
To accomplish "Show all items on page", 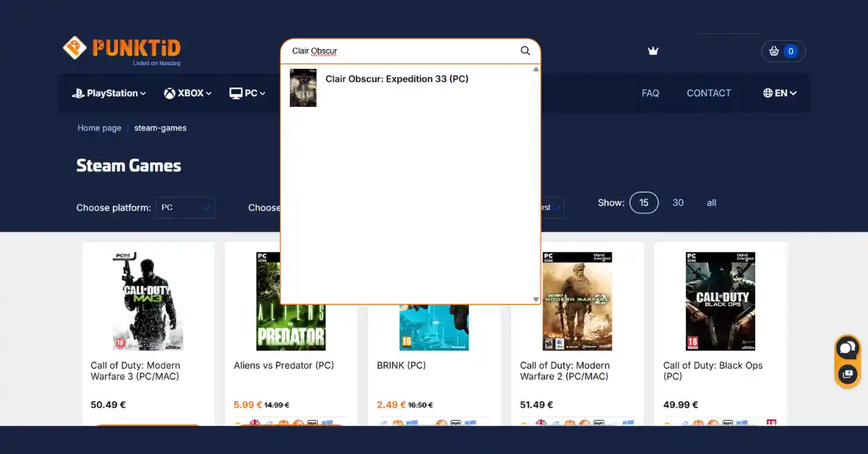I will click(711, 203).
